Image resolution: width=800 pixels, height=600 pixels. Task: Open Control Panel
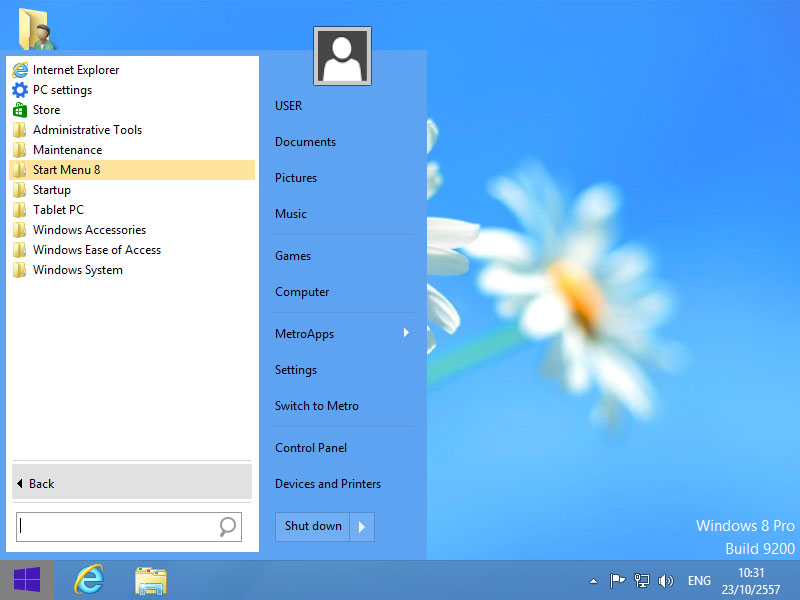click(x=311, y=447)
